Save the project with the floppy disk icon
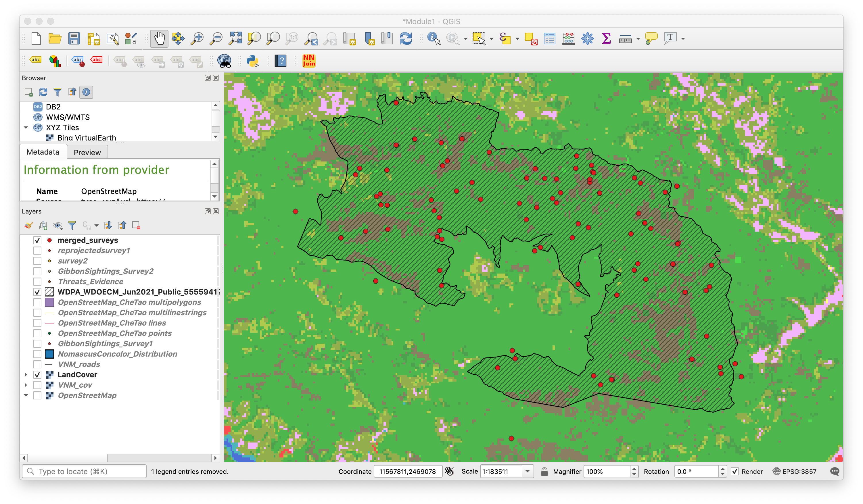The image size is (863, 504). 74,38
